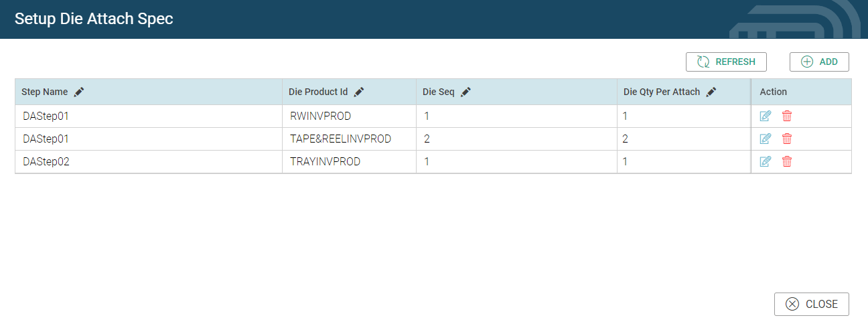
Task: Add a new die attach spec
Action: coord(819,62)
